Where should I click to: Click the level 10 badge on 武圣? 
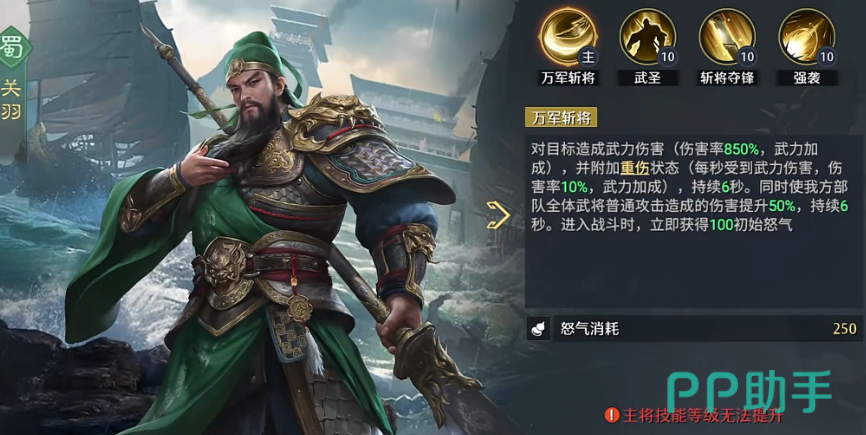(x=667, y=56)
